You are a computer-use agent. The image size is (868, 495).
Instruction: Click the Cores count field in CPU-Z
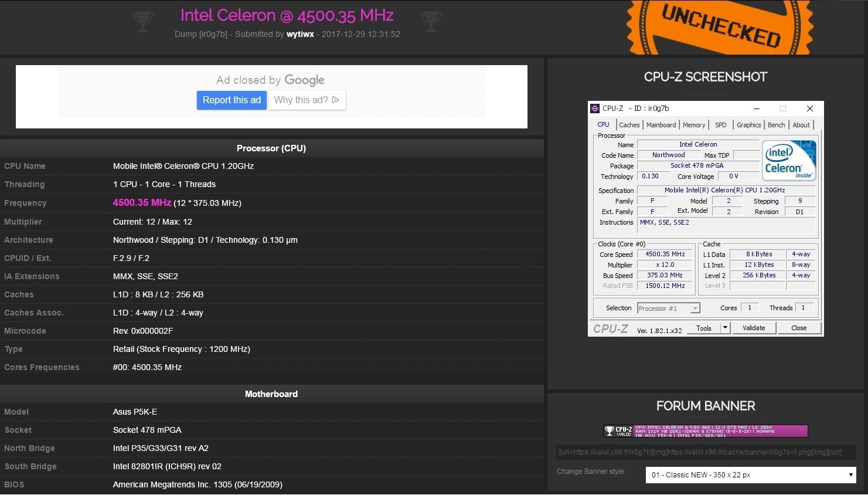tap(750, 307)
